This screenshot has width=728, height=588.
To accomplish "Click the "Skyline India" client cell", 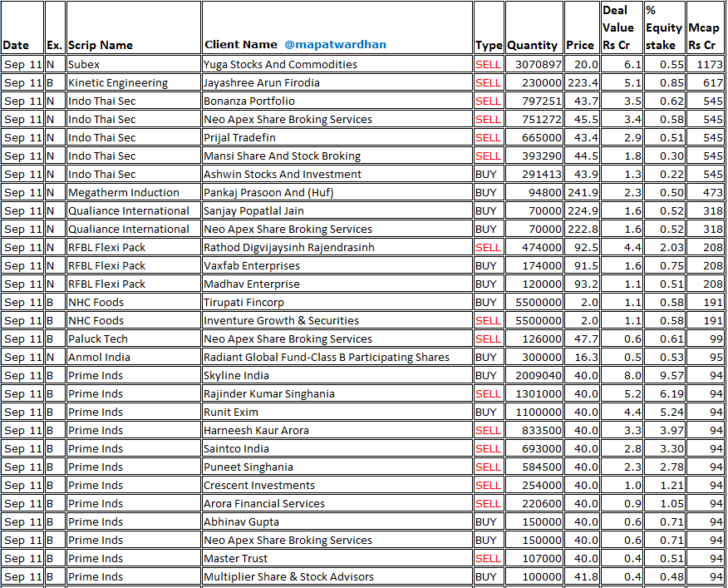I will [337, 376].
